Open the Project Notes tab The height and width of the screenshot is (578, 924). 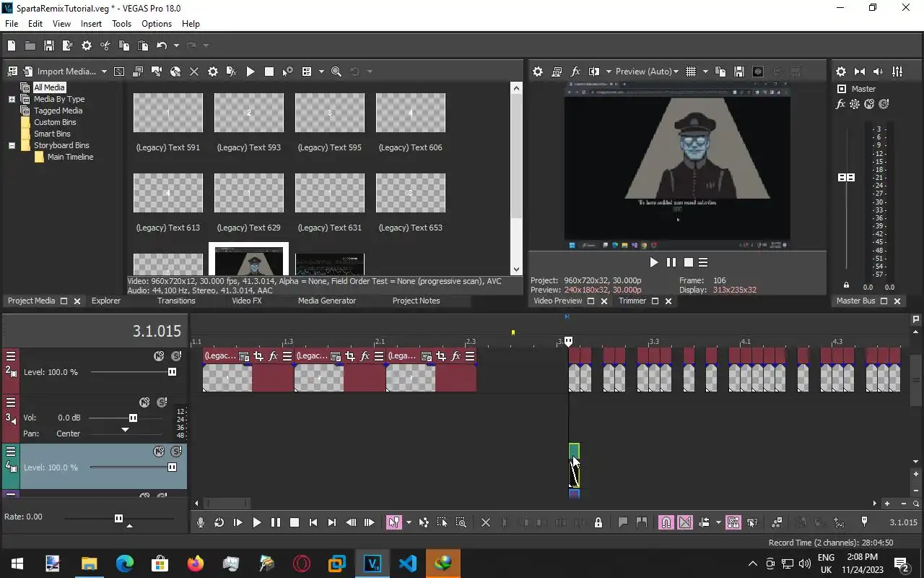pos(416,301)
